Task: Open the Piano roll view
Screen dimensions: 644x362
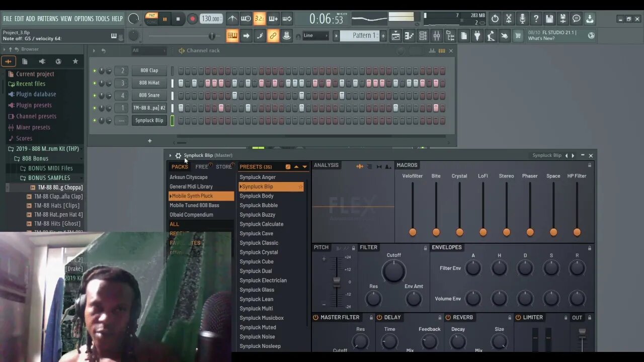Action: [409, 36]
